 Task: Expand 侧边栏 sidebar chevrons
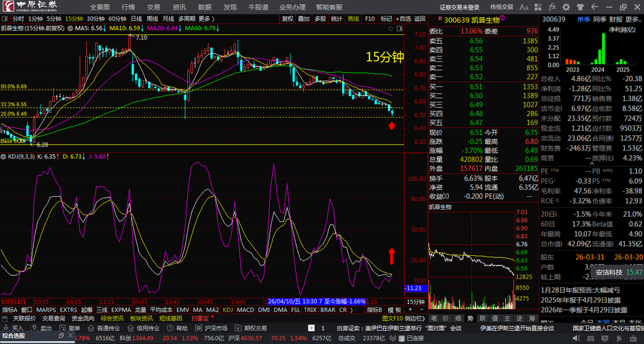click(x=415, y=319)
